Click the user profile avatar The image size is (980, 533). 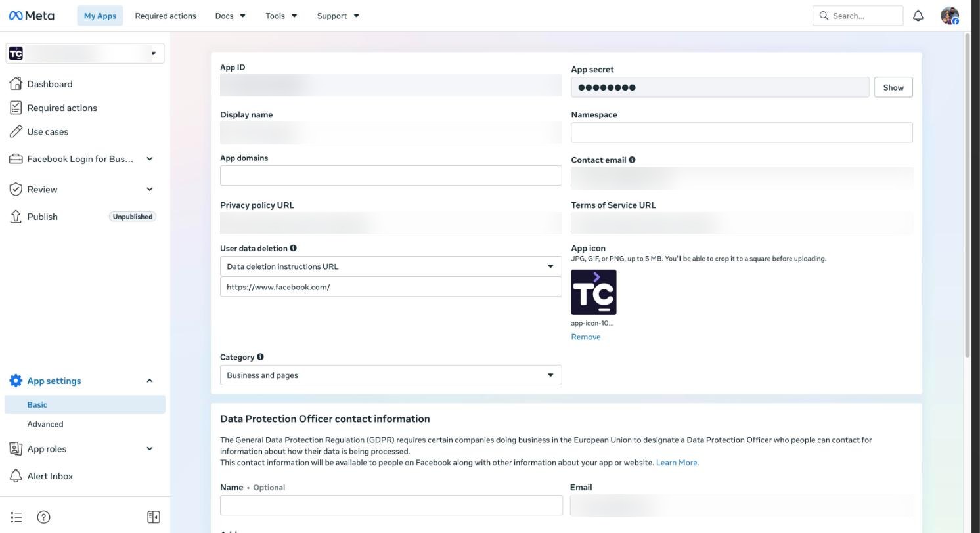click(x=950, y=16)
